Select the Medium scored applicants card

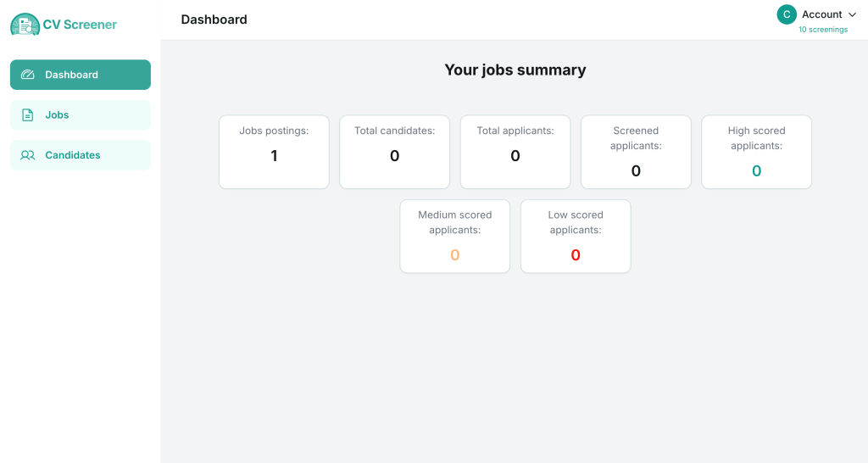click(x=454, y=236)
